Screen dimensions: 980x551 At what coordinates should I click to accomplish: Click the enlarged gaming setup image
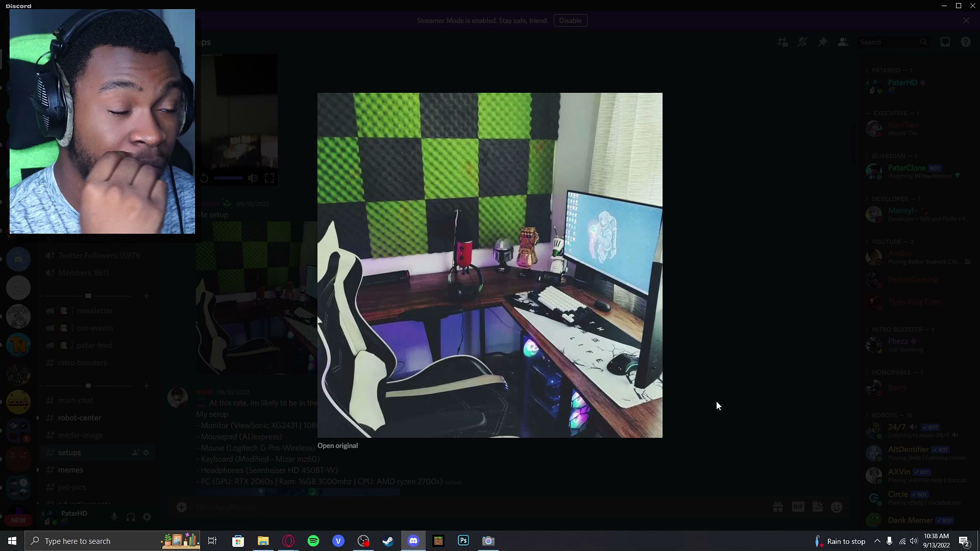tap(490, 265)
